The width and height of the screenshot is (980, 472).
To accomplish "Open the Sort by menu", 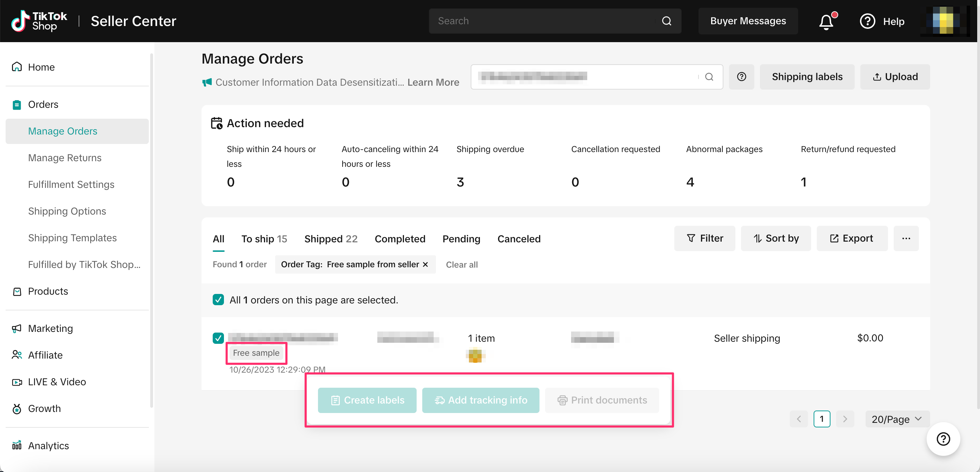I will coord(776,239).
